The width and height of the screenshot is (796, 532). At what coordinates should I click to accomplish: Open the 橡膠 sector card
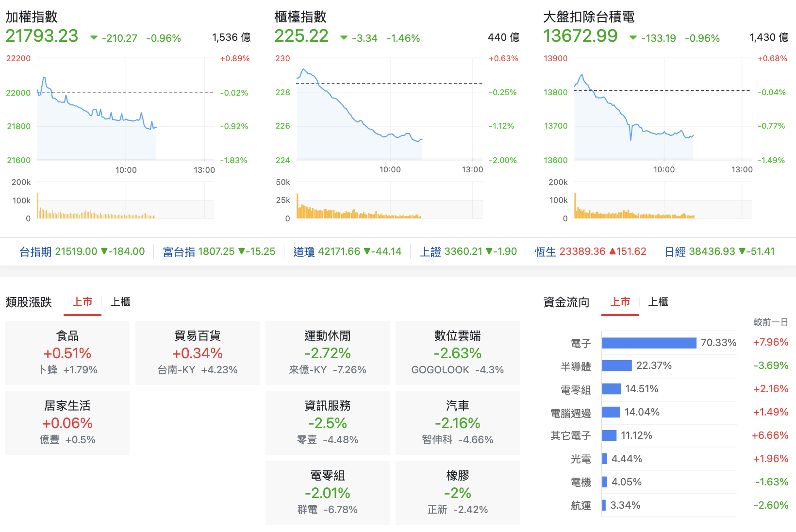tap(458, 493)
